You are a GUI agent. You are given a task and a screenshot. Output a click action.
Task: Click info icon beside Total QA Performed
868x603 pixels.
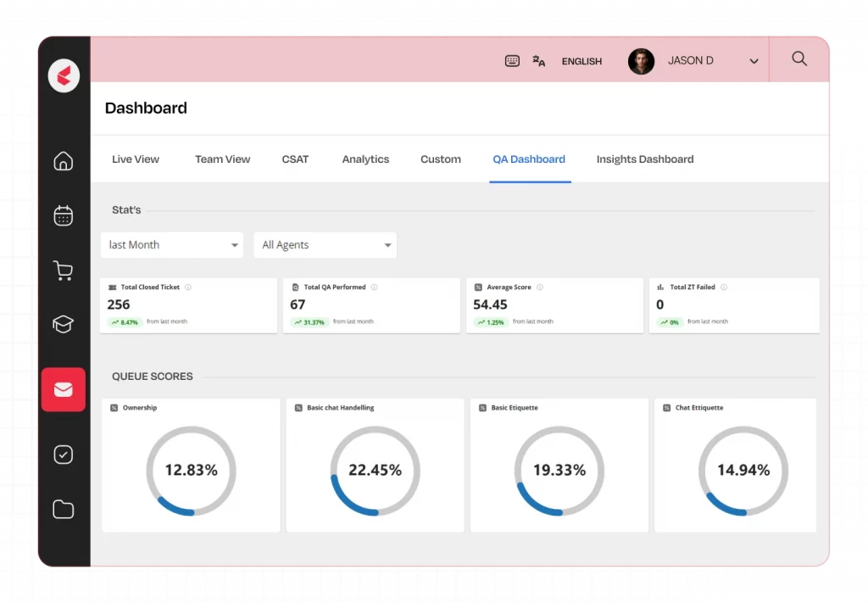[374, 288]
